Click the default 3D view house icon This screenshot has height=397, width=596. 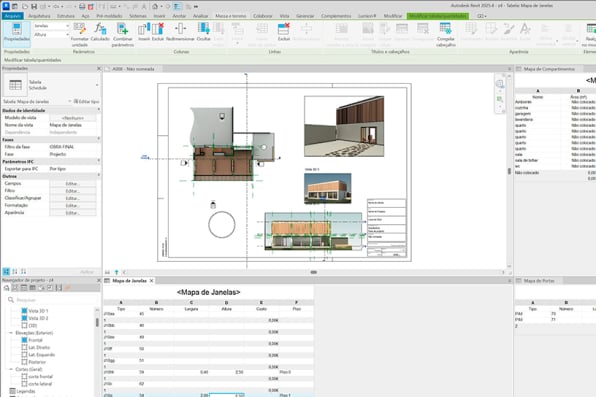pos(155,6)
